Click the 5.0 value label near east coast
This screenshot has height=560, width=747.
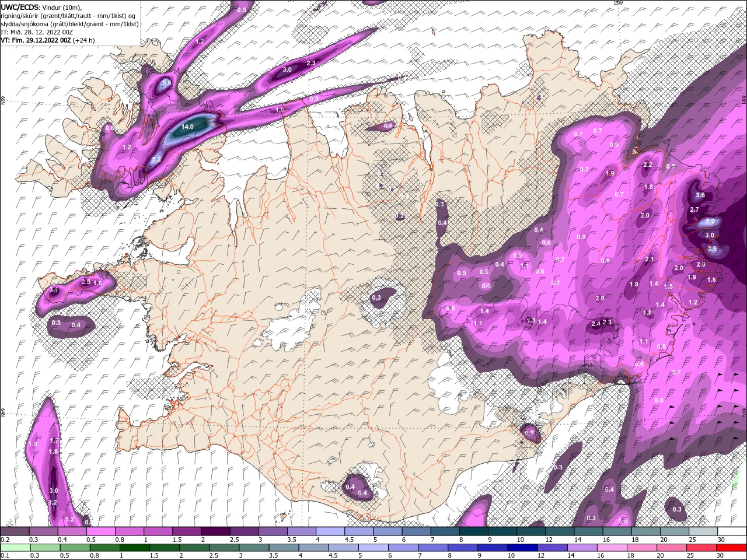point(710,222)
